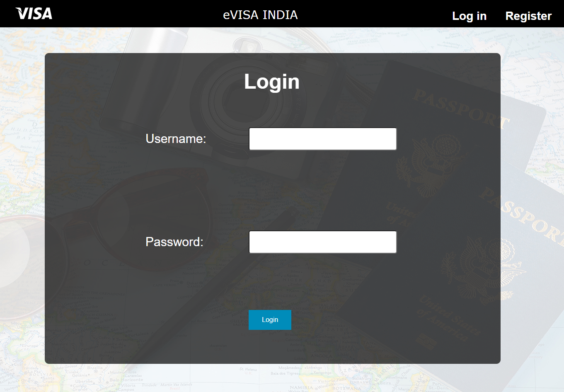This screenshot has height=392, width=564.
Task: Click the PASSPORT text on dark passport
Action: [x=461, y=109]
